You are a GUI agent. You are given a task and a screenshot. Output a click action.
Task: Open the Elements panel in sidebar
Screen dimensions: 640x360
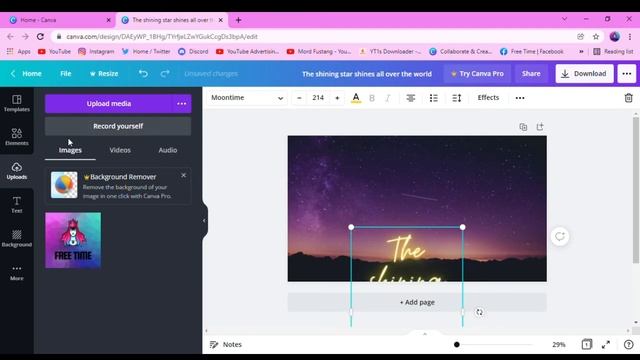coord(17,137)
